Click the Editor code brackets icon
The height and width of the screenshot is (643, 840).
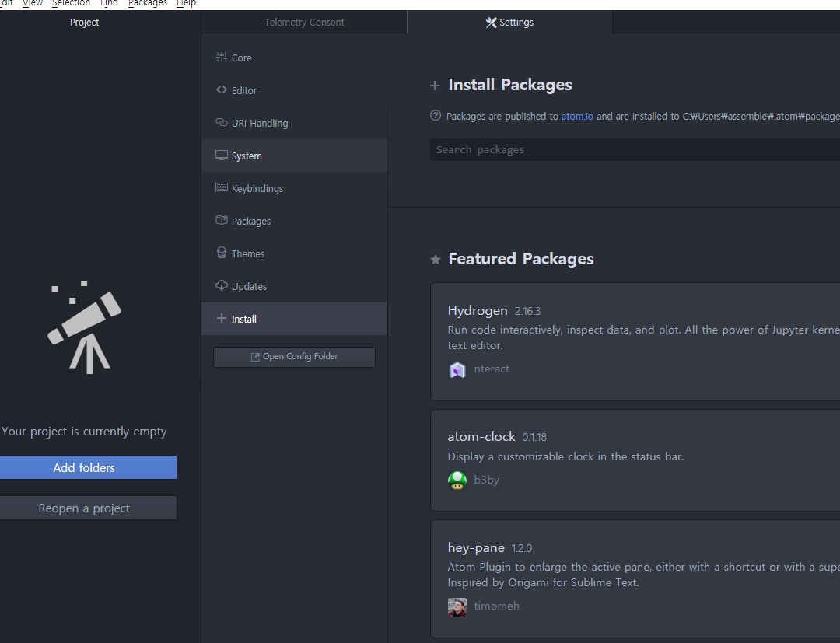(222, 90)
